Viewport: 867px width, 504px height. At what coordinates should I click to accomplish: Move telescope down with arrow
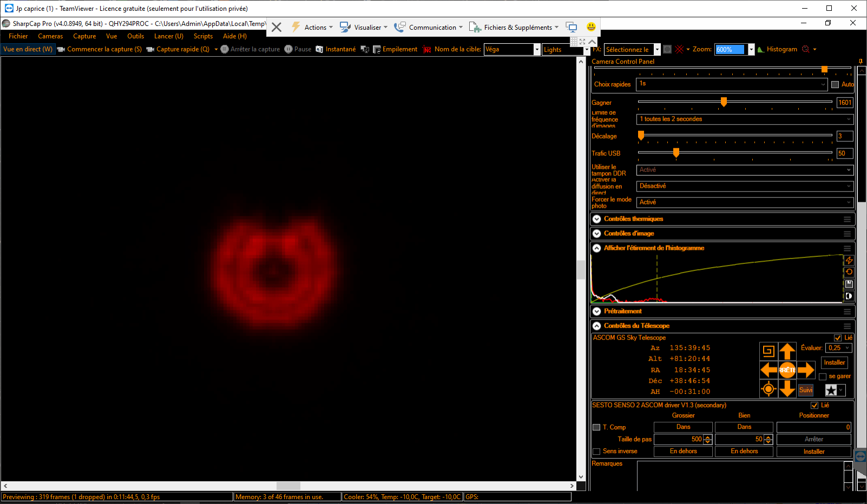[x=787, y=389]
